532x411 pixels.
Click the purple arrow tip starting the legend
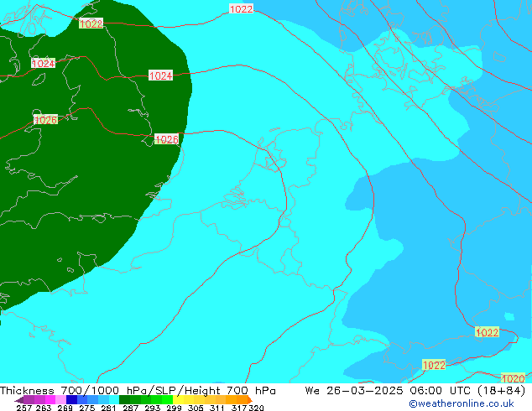18,400
